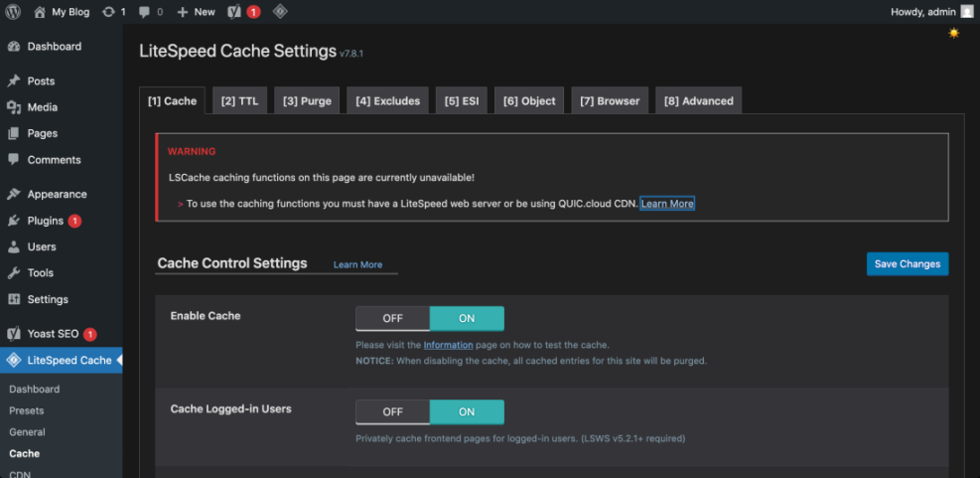Click the Pages icon in sidebar
The image size is (980, 478).
pyautogui.click(x=14, y=133)
